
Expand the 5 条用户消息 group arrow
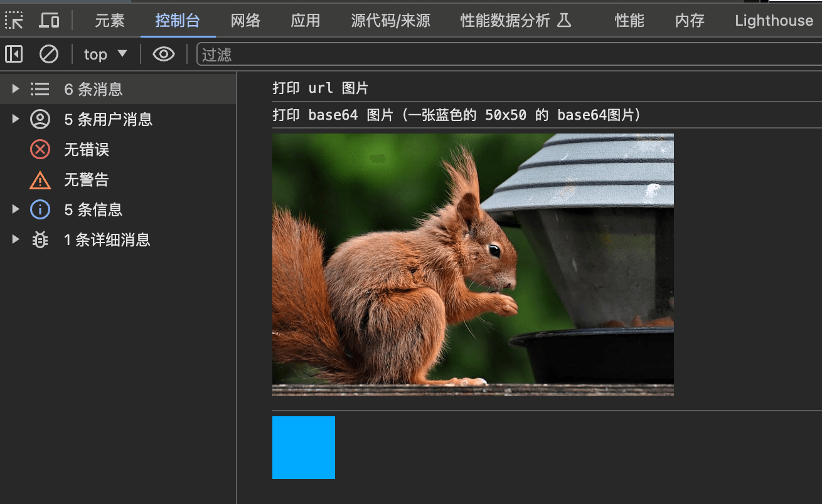16,119
